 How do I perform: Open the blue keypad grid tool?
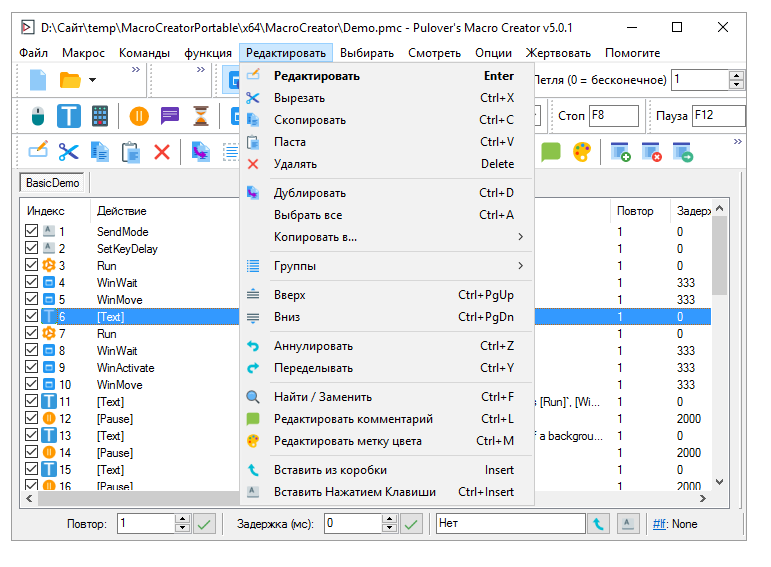100,116
